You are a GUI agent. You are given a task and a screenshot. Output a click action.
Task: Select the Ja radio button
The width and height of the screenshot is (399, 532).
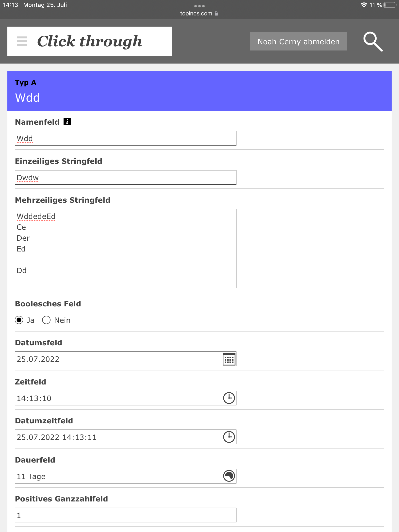pyautogui.click(x=19, y=320)
